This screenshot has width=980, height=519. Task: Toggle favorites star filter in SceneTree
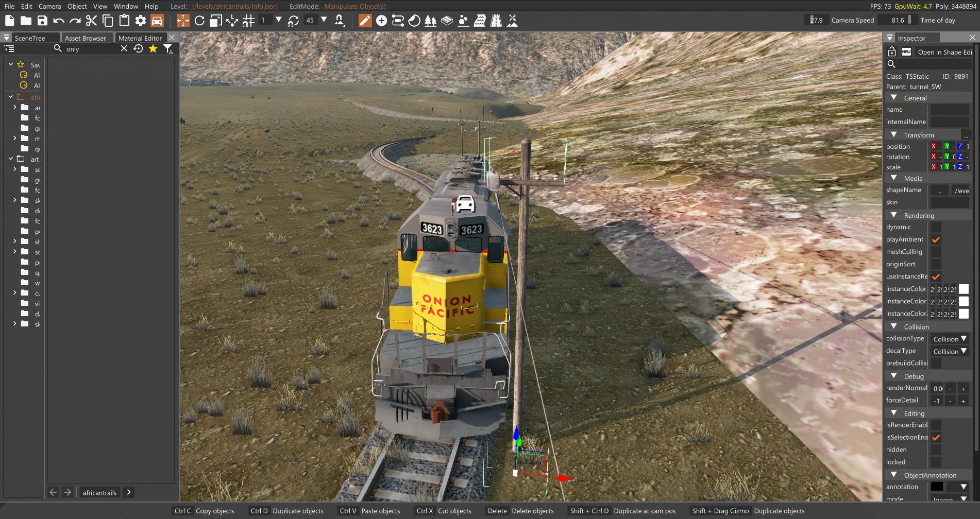[153, 48]
